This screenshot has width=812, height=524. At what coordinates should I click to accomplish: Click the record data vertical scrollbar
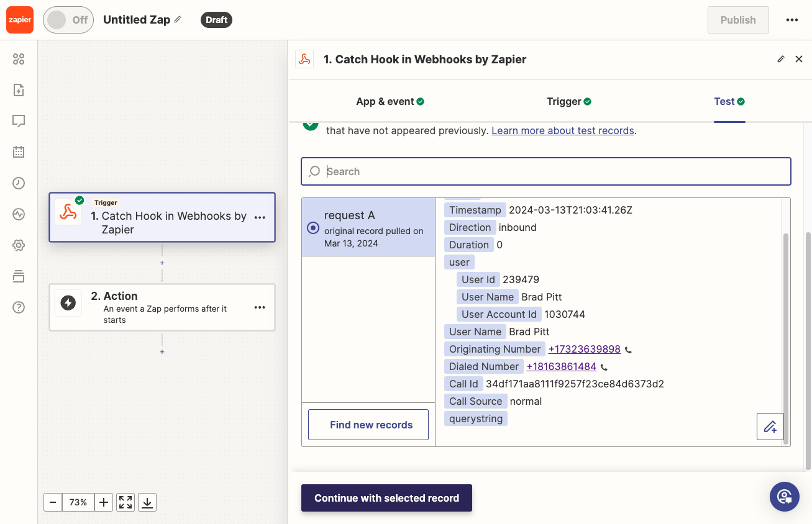(x=787, y=338)
